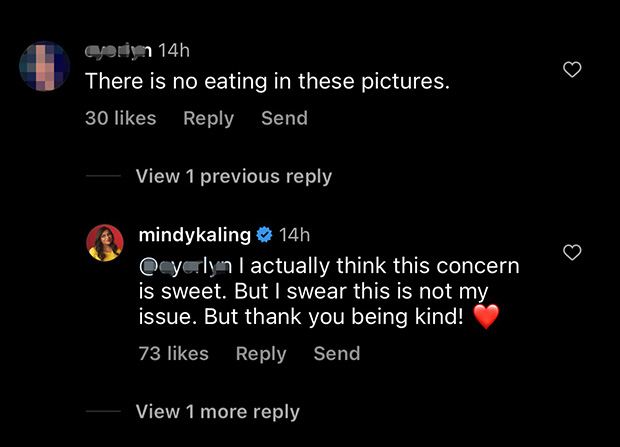View the 73 likes on mindykaling's reply

point(173,353)
